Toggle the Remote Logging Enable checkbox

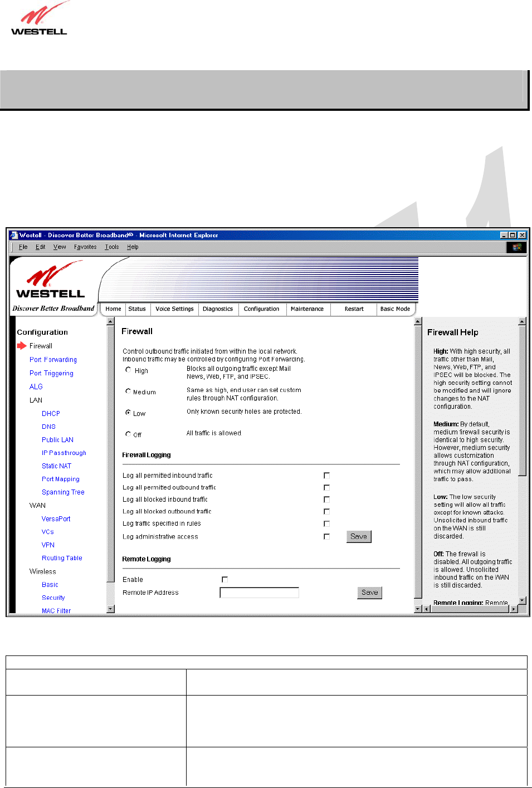(224, 580)
